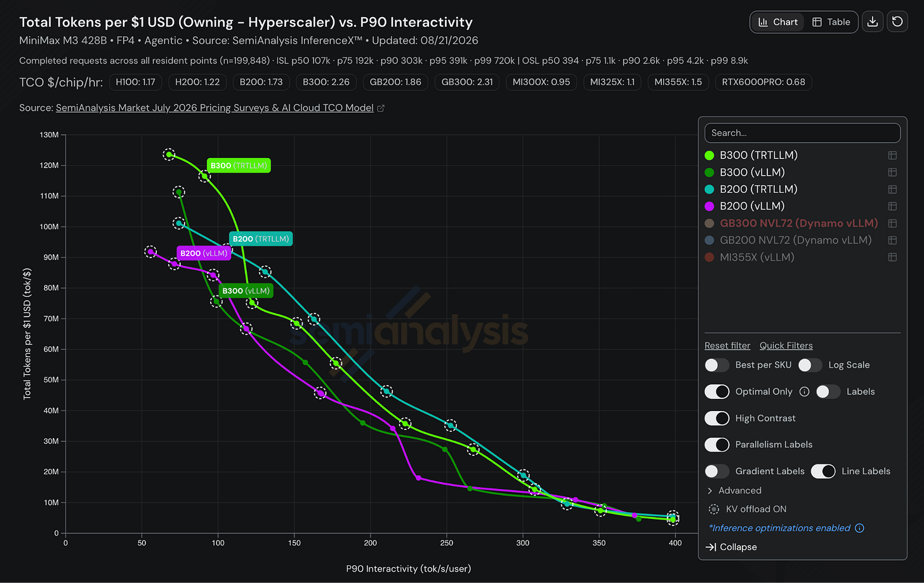Click the Reset filter link
Screen dimensions: 924x583
pos(727,346)
